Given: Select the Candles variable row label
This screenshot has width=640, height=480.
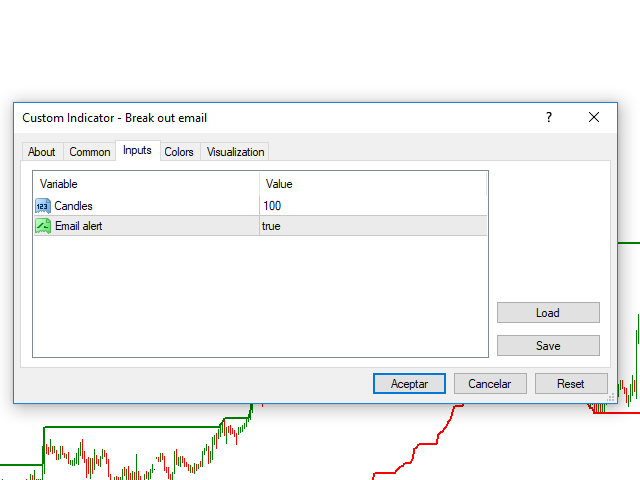Looking at the screenshot, I should pos(74,206).
